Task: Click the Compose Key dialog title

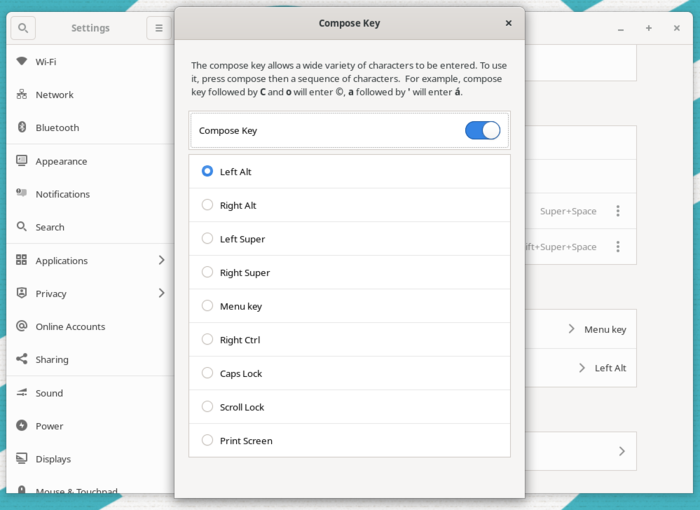Action: click(349, 23)
